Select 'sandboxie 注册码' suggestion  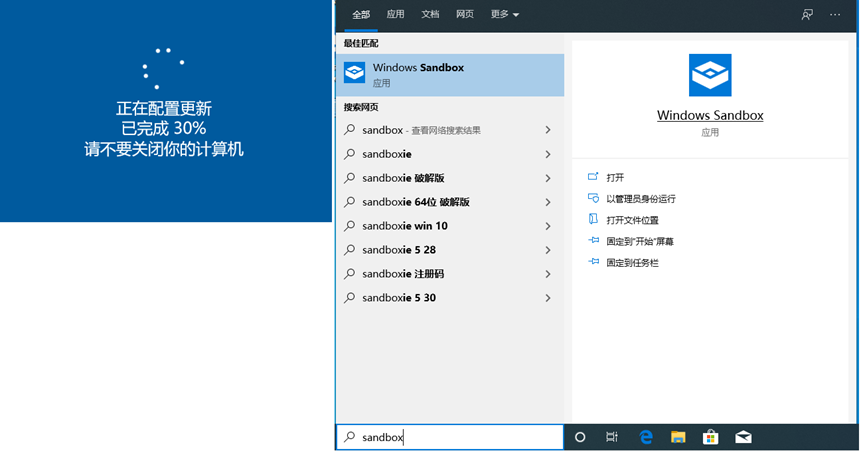click(x=403, y=274)
